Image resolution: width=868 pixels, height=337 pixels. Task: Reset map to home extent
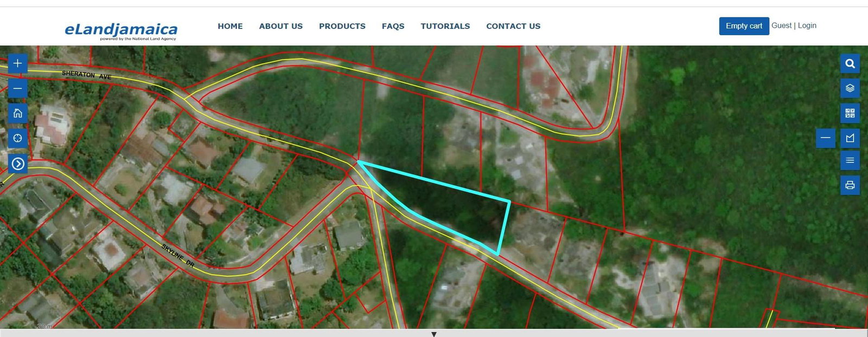[x=17, y=113]
